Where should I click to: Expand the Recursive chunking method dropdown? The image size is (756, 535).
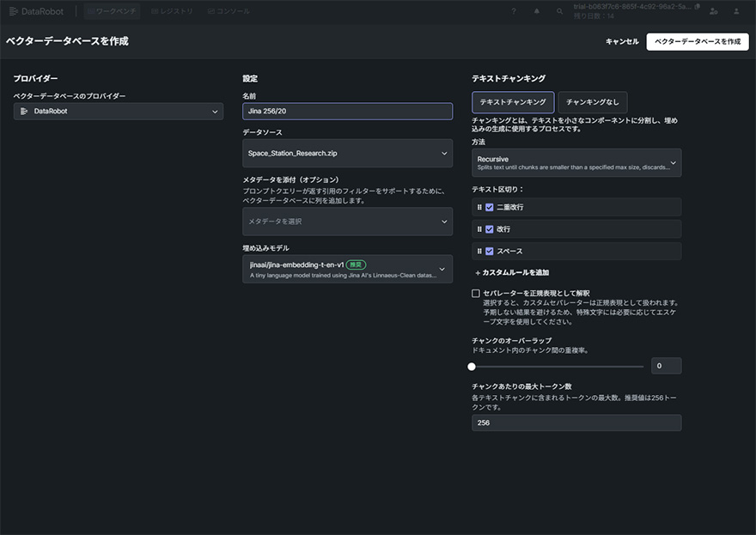pyautogui.click(x=576, y=162)
